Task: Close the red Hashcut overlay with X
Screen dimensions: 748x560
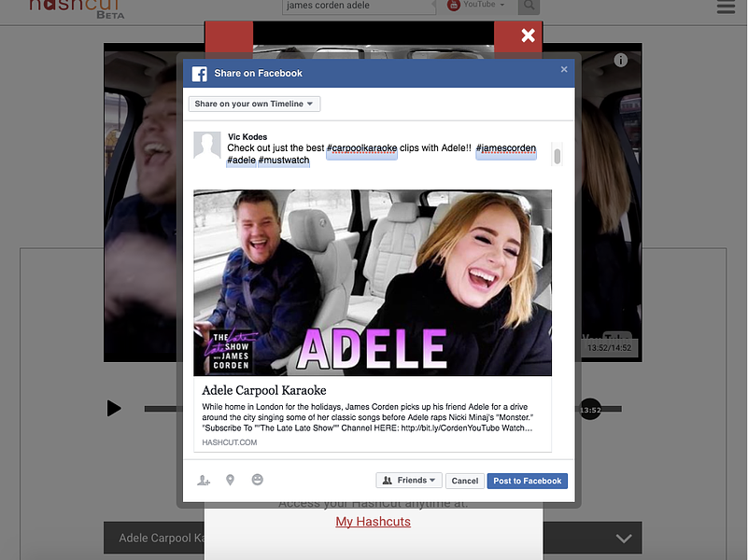Action: [x=528, y=35]
